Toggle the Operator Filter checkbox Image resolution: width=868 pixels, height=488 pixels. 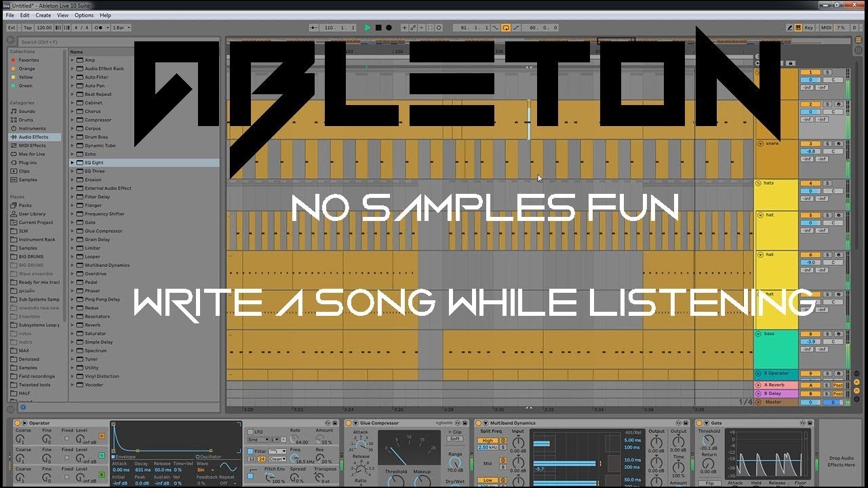(x=250, y=451)
